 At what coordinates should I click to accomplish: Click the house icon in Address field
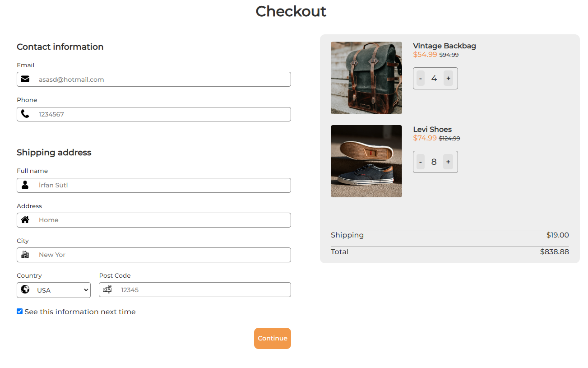(x=25, y=220)
